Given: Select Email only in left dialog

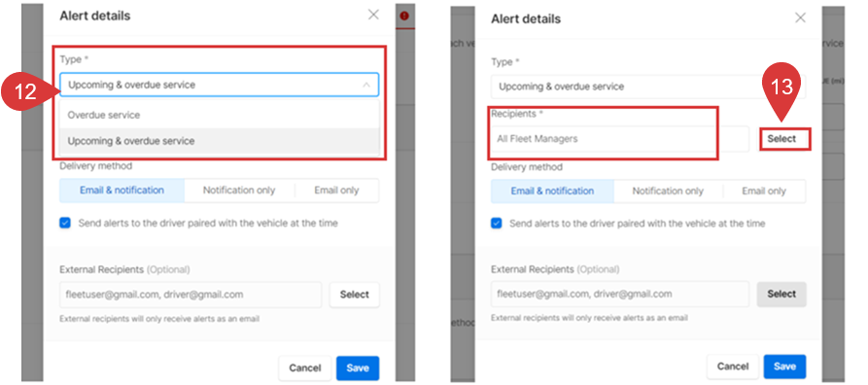Looking at the screenshot, I should [x=336, y=190].
